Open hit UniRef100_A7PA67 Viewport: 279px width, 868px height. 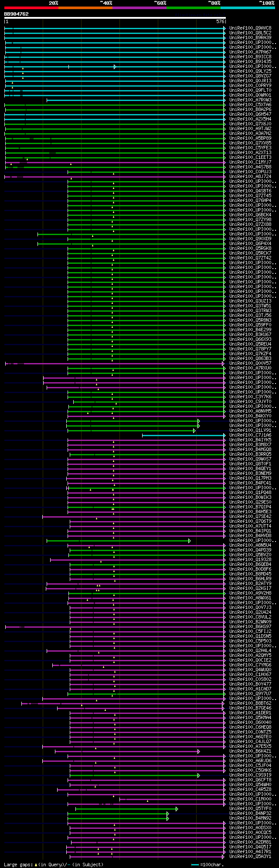click(250, 52)
